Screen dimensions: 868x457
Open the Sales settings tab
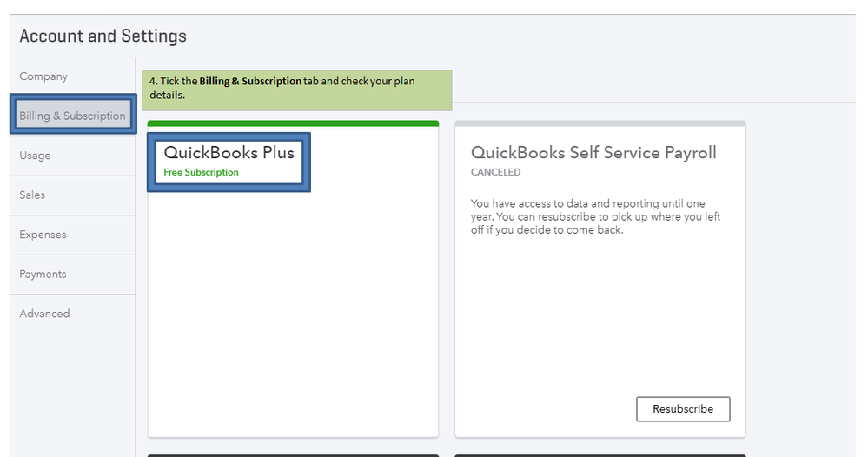(72, 195)
